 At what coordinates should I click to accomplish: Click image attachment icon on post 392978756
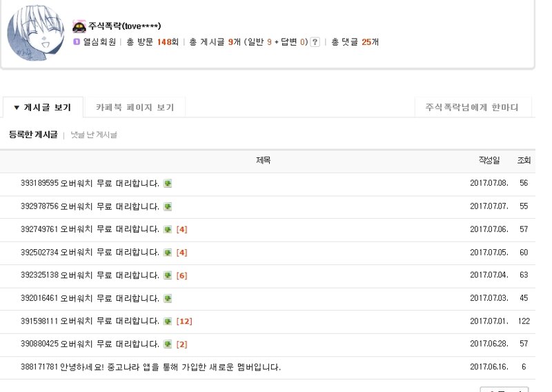168,207
